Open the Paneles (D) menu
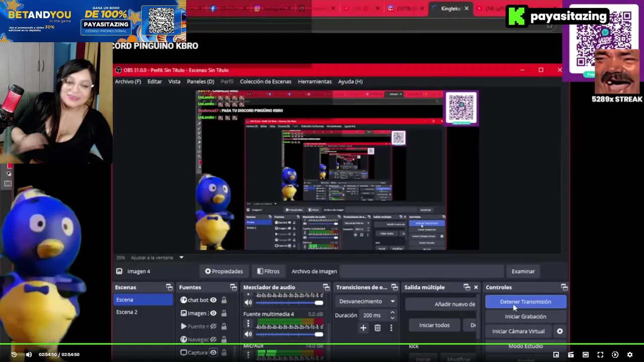Image resolution: width=644 pixels, height=362 pixels. pyautogui.click(x=200, y=81)
